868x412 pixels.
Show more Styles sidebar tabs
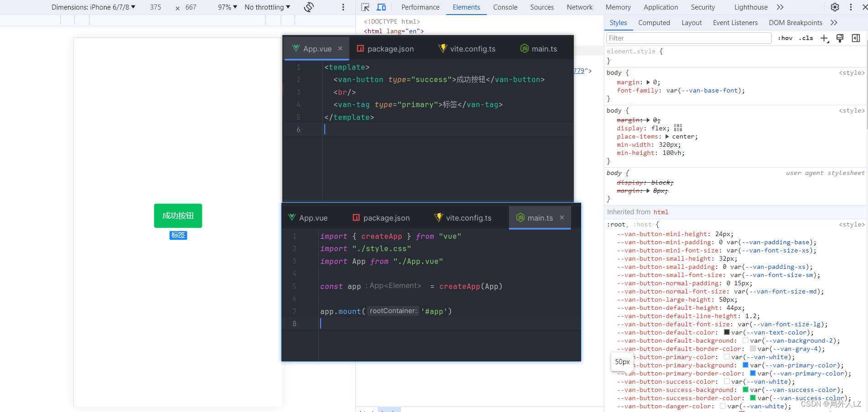834,22
